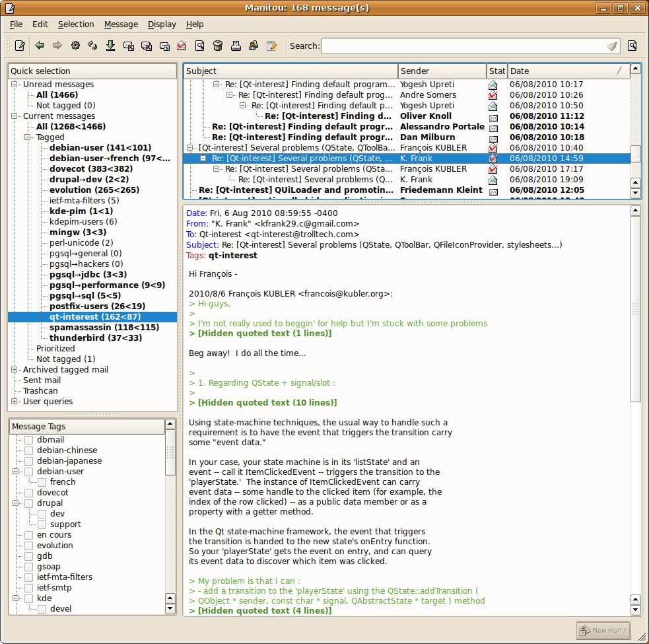Screen dimensions: 649x644
Task: Expand the User queries tree node
Action: (x=15, y=402)
